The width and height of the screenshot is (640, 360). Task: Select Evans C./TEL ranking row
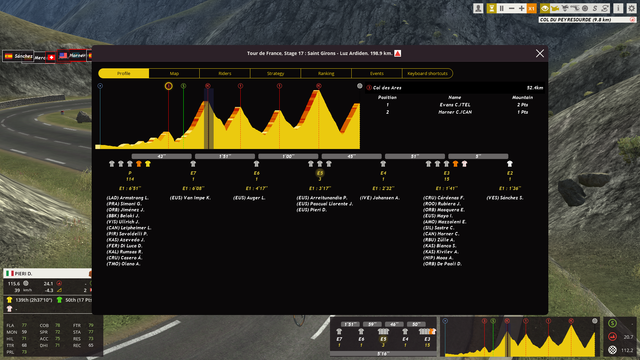pyautogui.click(x=454, y=105)
